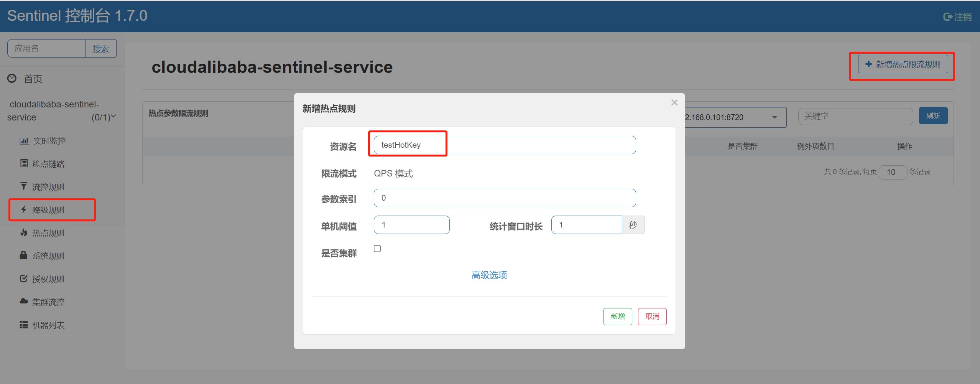The height and width of the screenshot is (384, 980).
Task: Click the red 取消 button in dialog
Action: [x=652, y=316]
